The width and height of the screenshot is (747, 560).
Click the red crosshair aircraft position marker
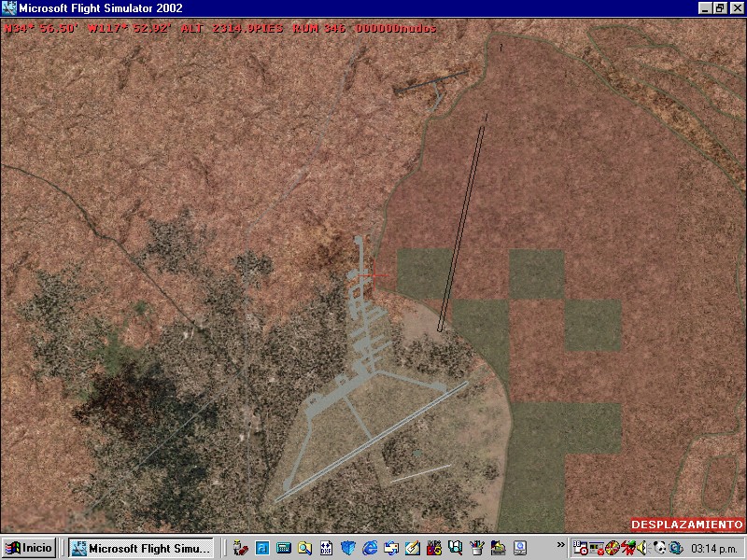(x=377, y=274)
